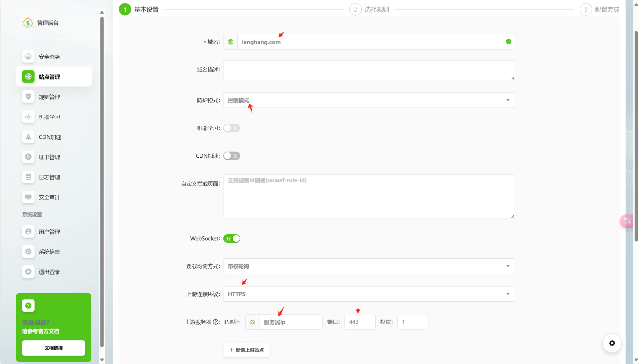Click the 安全态势 dashboard icon
639x364 pixels.
[x=28, y=56]
